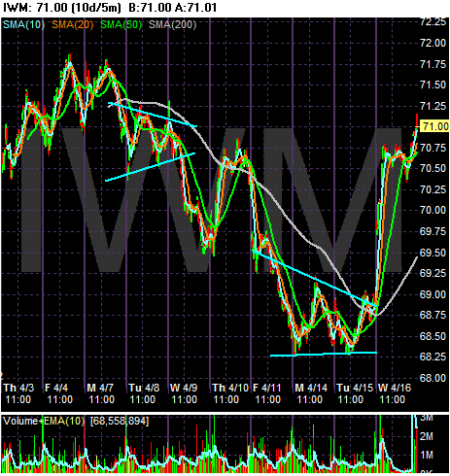The width and height of the screenshot is (450, 476).
Task: Click the 71.75 price axis label
Action: [x=433, y=64]
